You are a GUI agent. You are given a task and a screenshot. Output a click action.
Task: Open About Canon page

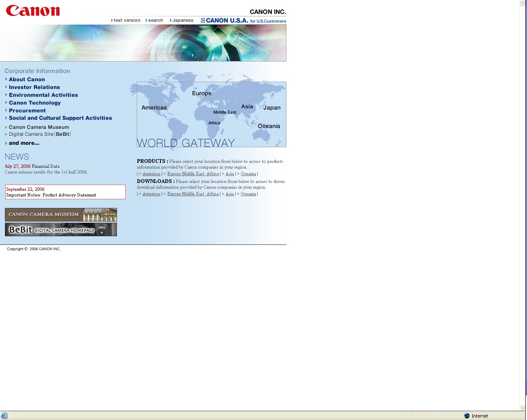point(27,80)
